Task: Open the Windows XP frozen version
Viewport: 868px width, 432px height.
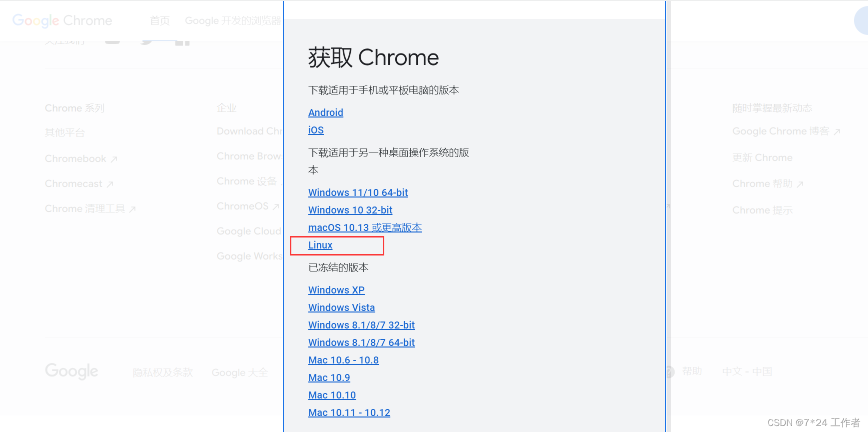Action: [336, 290]
